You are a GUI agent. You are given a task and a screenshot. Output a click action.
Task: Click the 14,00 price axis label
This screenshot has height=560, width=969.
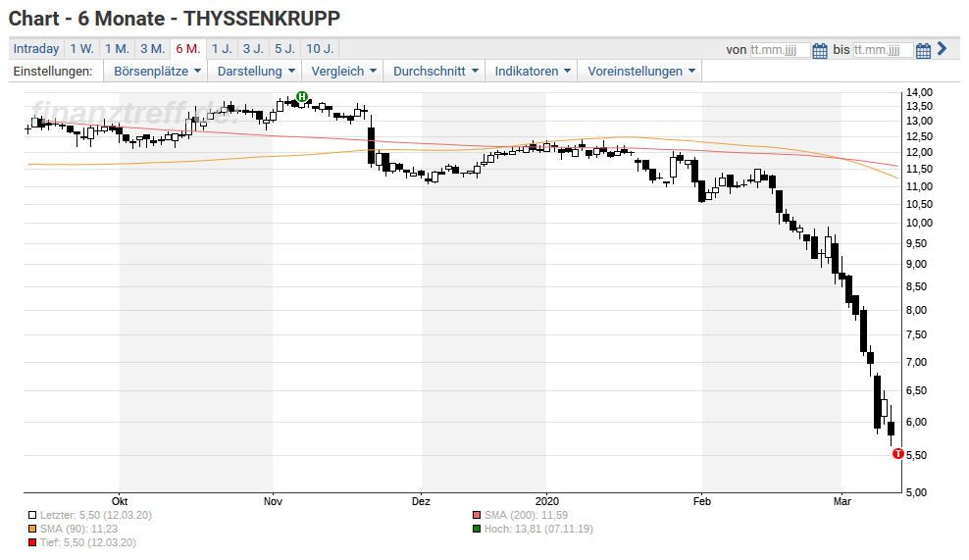(919, 93)
